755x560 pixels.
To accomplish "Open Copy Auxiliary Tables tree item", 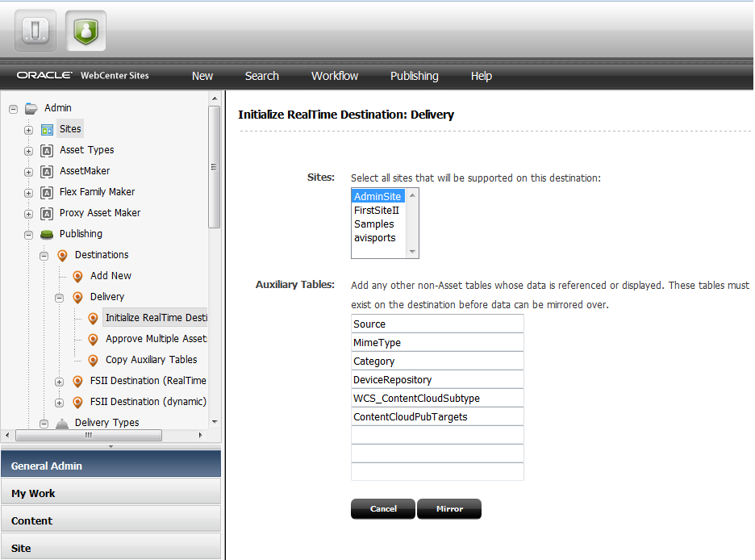I will 151,360.
